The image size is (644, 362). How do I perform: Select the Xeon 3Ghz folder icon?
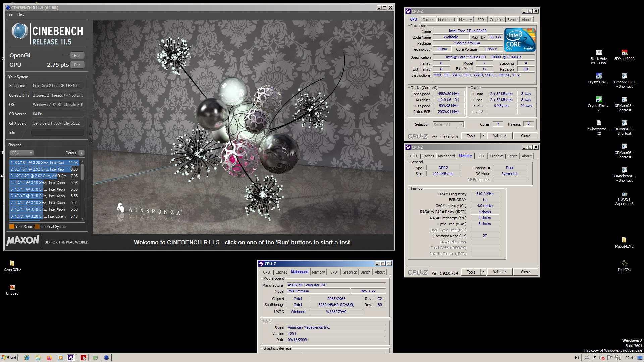click(12, 266)
